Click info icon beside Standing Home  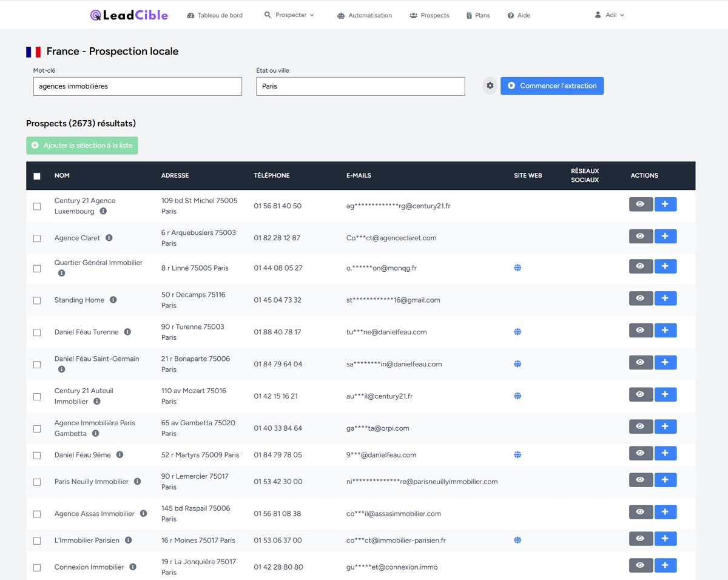pyautogui.click(x=113, y=300)
